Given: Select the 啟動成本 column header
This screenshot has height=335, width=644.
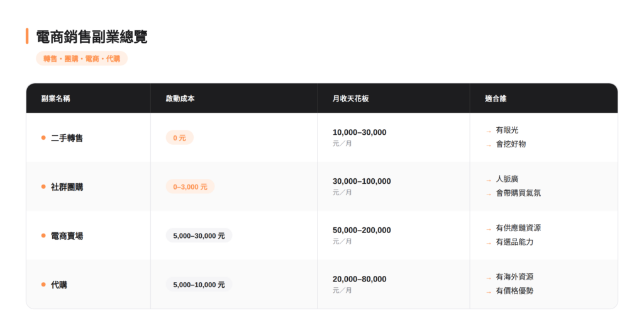Looking at the screenshot, I should coord(180,99).
